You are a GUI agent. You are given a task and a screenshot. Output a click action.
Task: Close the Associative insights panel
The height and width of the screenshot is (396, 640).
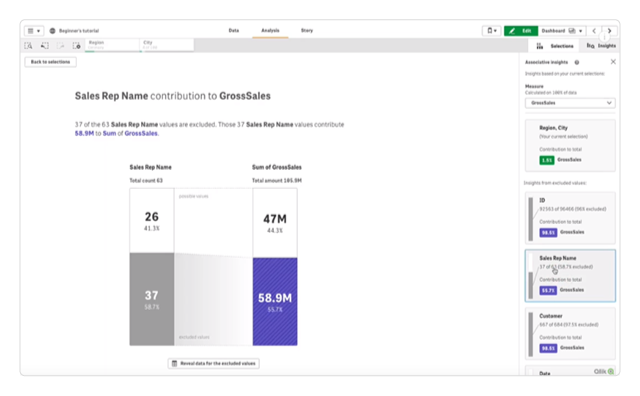pos(613,62)
